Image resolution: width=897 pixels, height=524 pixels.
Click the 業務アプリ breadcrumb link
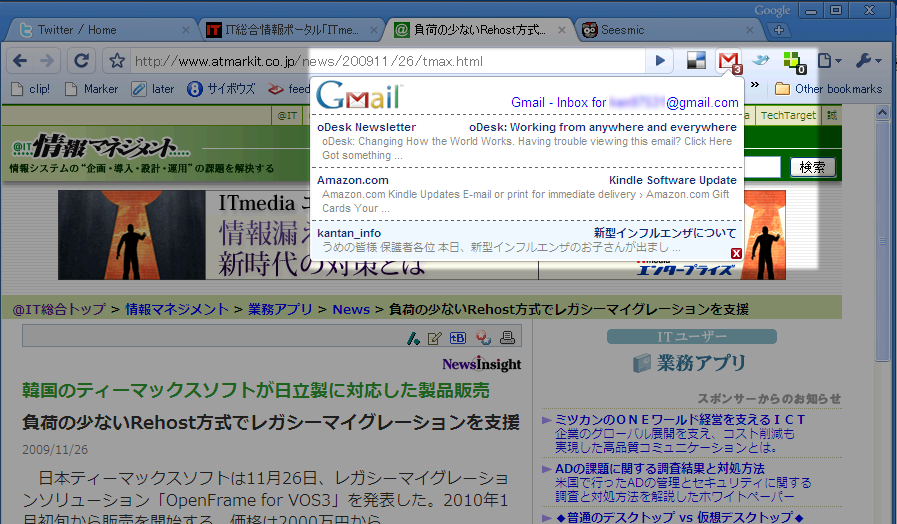[x=280, y=309]
